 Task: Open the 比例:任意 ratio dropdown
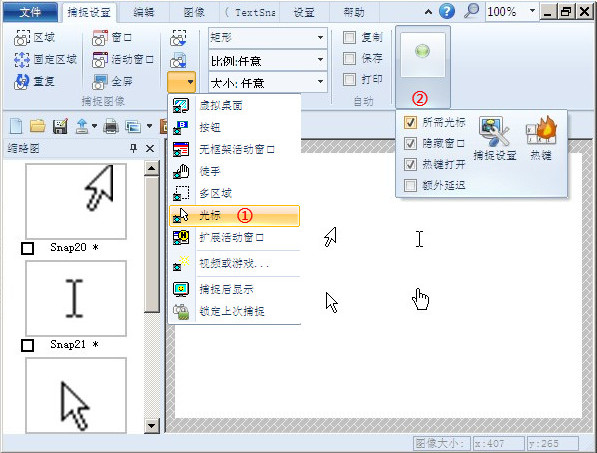[268, 60]
